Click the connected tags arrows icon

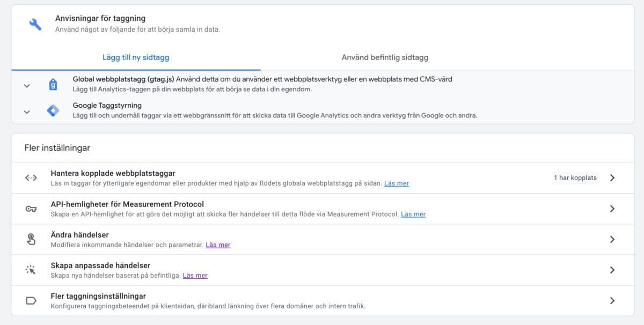pos(31,178)
